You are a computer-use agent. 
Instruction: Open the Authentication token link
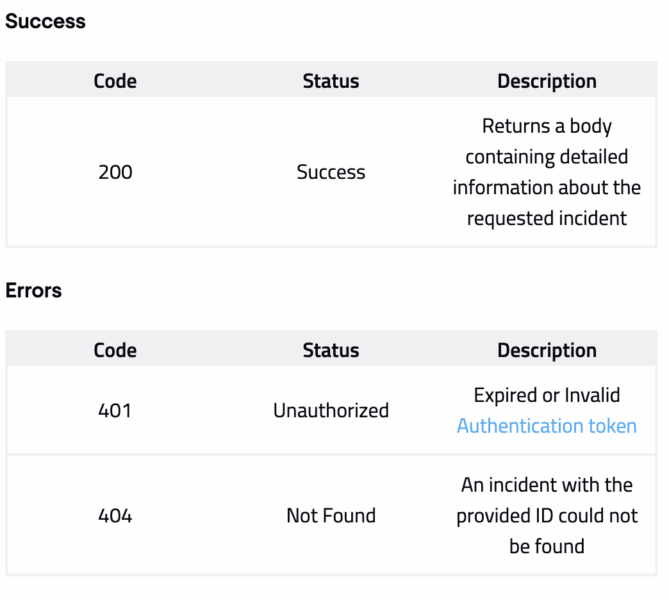(546, 426)
